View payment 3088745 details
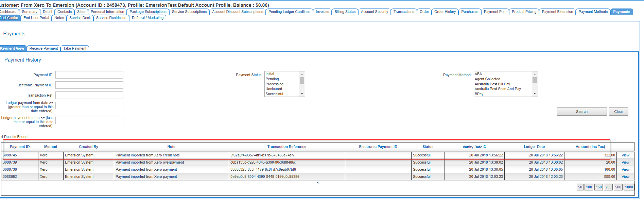Viewport: 644px width, 202px height. [625, 155]
